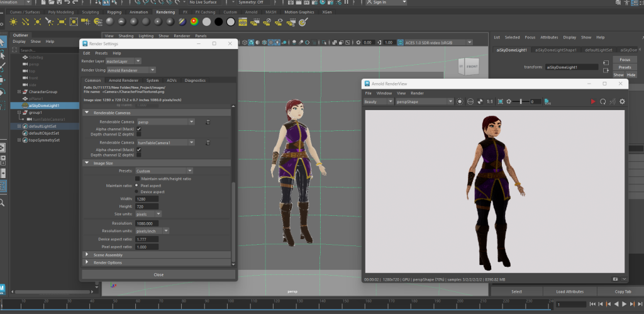
Task: Open the Image Size Presets dropdown
Action: [x=164, y=171]
